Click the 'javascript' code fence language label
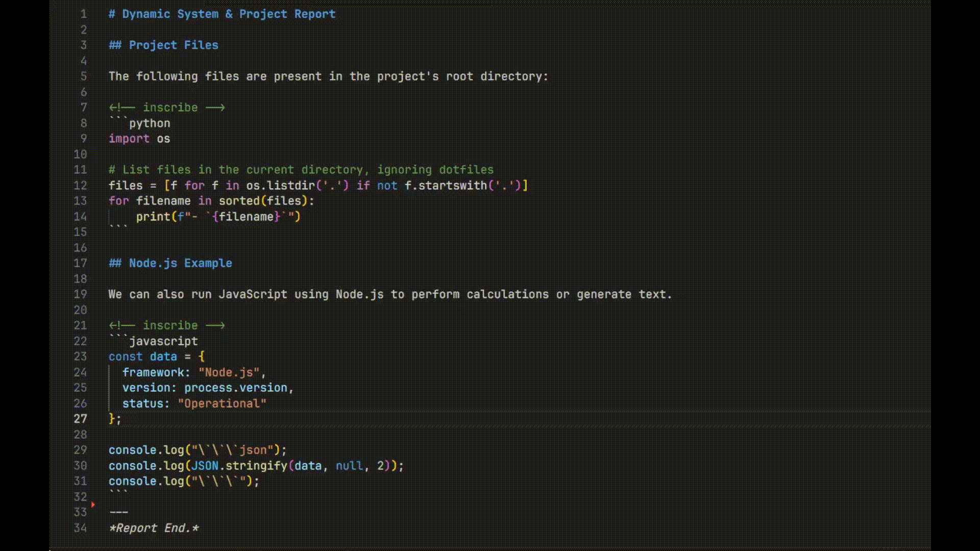Image resolution: width=980 pixels, height=551 pixels. [163, 341]
